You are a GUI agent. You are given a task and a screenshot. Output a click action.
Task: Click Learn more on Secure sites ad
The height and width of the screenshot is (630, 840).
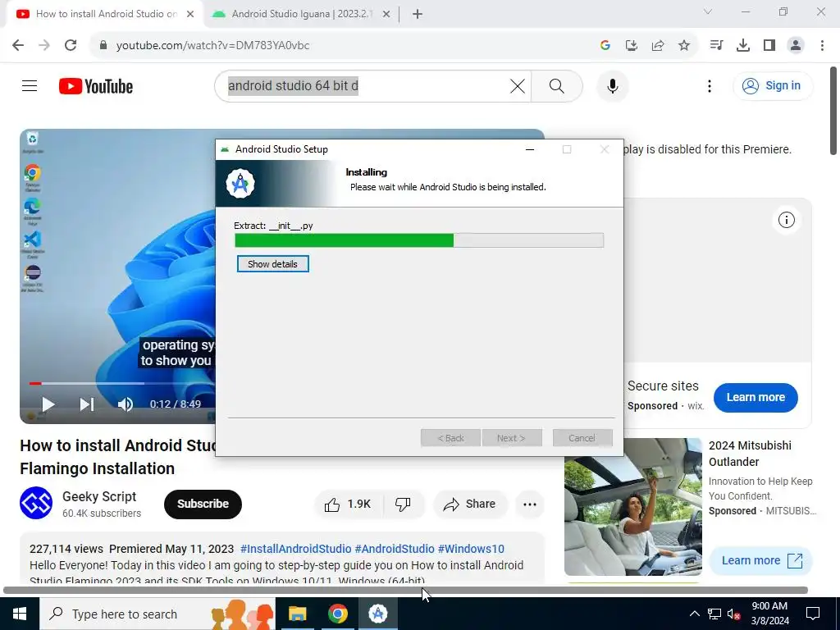coord(756,398)
